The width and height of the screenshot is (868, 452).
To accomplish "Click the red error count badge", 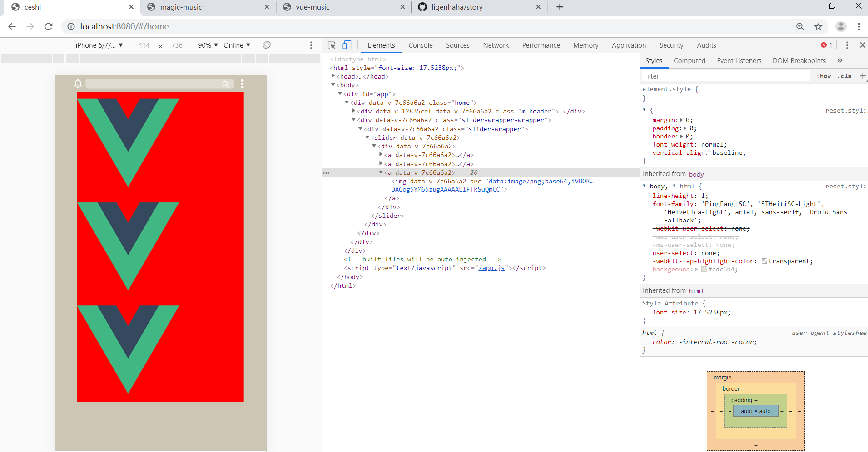I will point(826,45).
